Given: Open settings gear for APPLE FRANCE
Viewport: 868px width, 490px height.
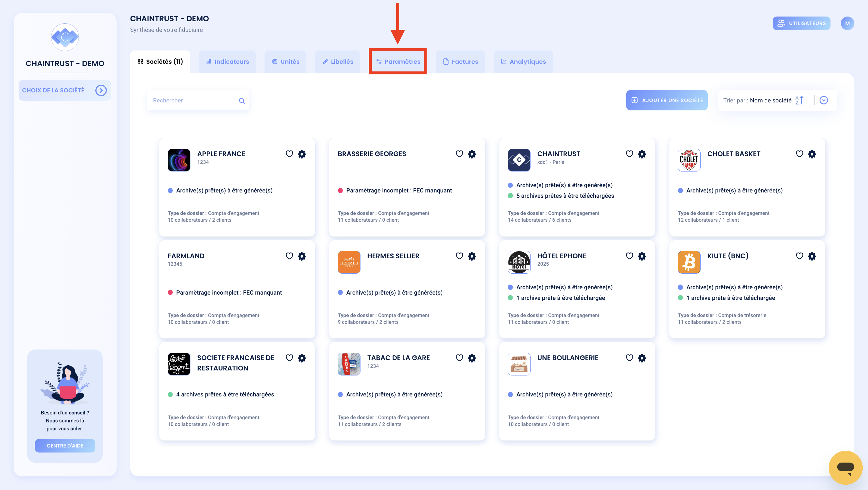Looking at the screenshot, I should tap(301, 154).
